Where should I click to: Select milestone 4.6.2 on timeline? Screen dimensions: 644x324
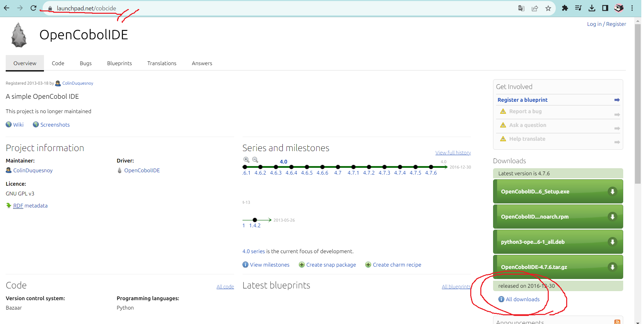click(260, 173)
